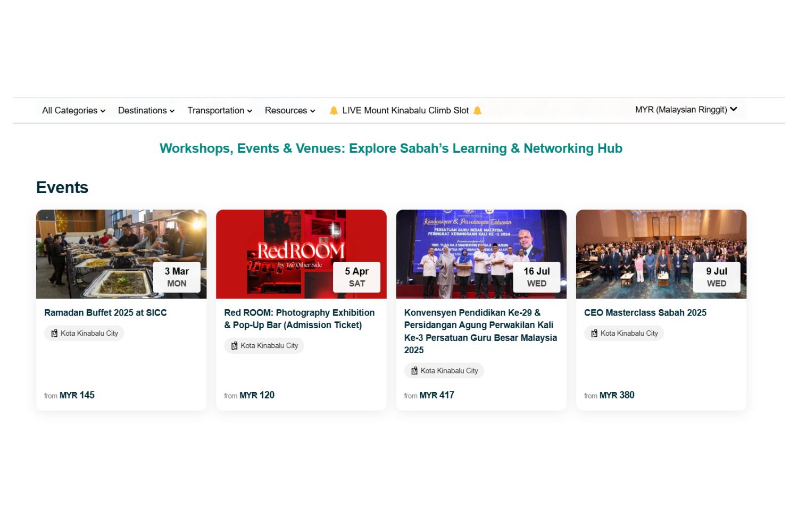The width and height of the screenshot is (798, 532).
Task: Click location icon on Red ROOM card
Action: pyautogui.click(x=234, y=346)
